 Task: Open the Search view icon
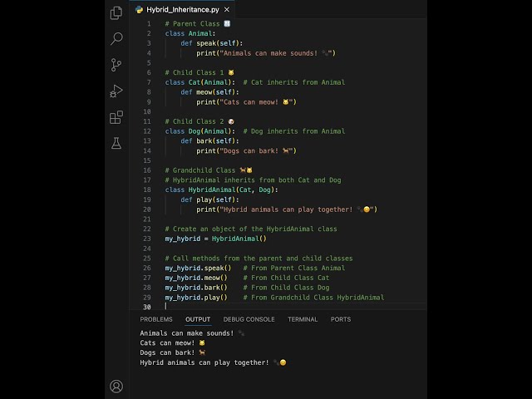click(x=116, y=39)
